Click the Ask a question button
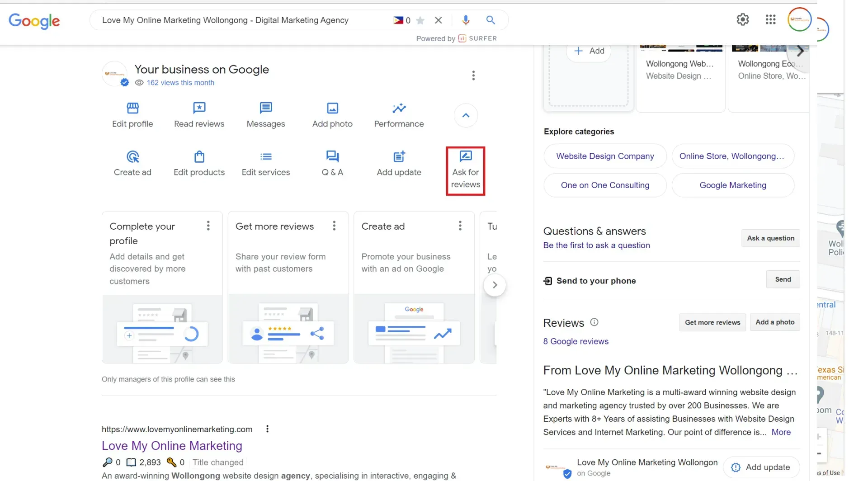Viewport: 868px width, 481px height. (770, 238)
